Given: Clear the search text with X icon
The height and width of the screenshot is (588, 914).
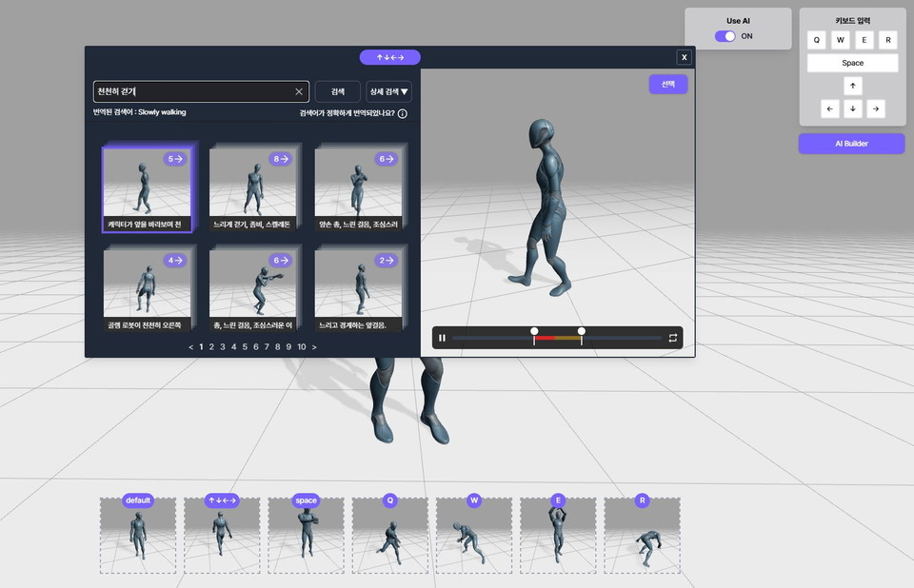Looking at the screenshot, I should coord(298,91).
